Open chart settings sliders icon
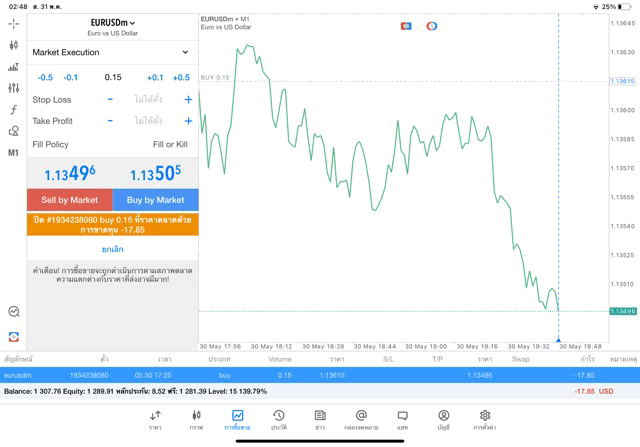Screen dimensions: 640x447 pyautogui.click(x=13, y=89)
